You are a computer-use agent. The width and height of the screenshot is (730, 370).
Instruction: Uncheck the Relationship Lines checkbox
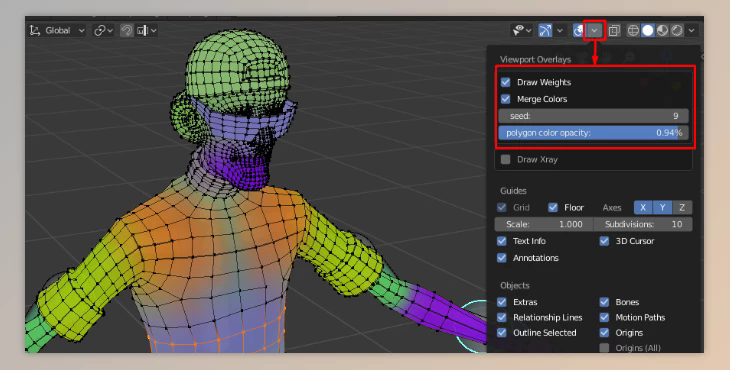[x=502, y=317]
